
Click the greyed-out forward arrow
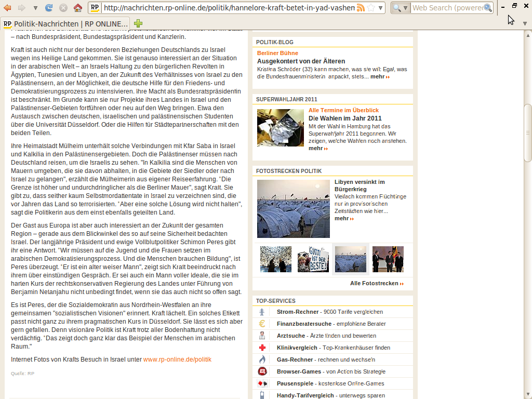(x=21, y=7)
